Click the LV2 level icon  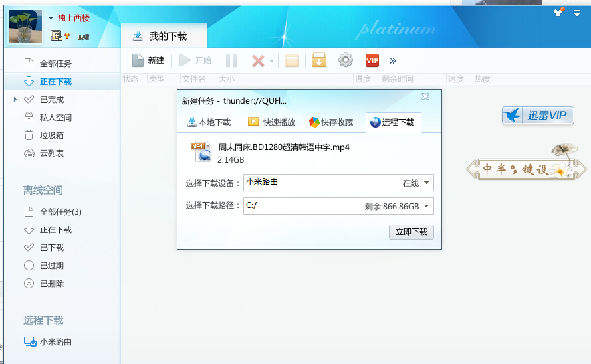(83, 37)
